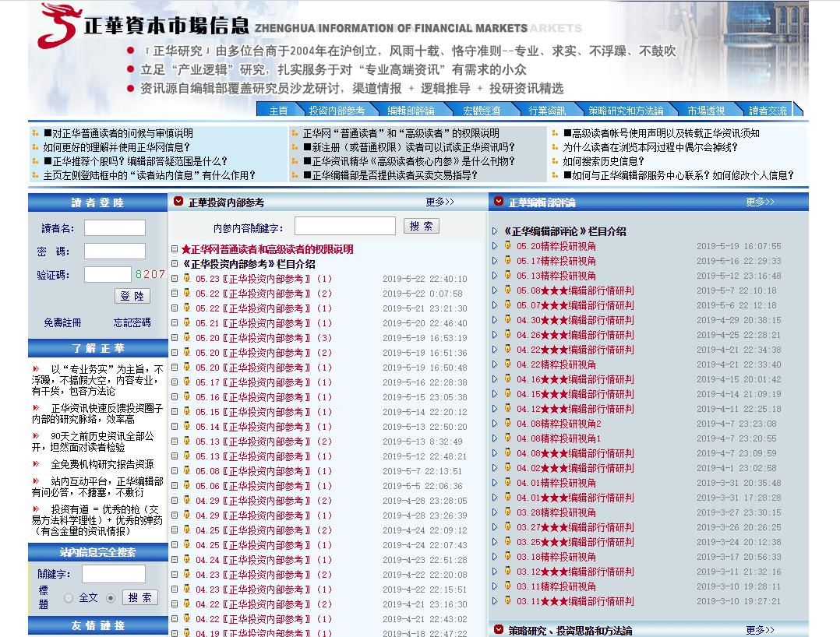Click triangle arrow beside 05.17精粹投研视角
Image resolution: width=840 pixels, height=637 pixels.
(495, 261)
